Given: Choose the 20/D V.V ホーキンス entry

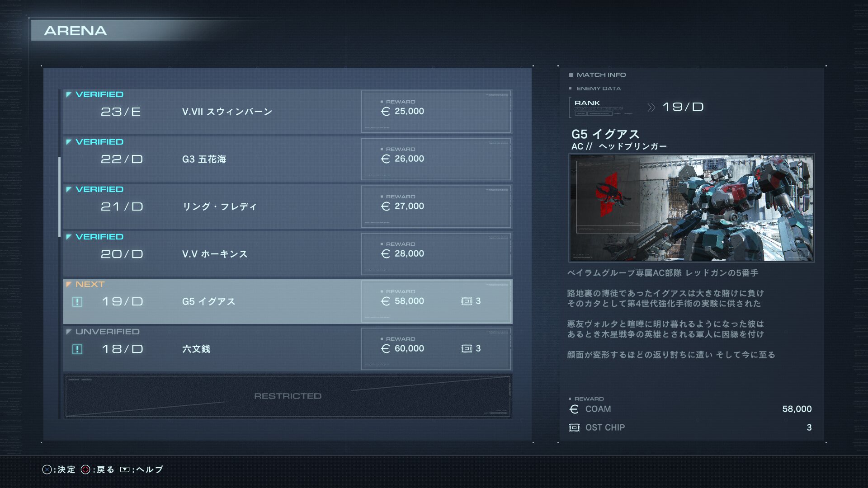Looking at the screenshot, I should click(x=288, y=254).
